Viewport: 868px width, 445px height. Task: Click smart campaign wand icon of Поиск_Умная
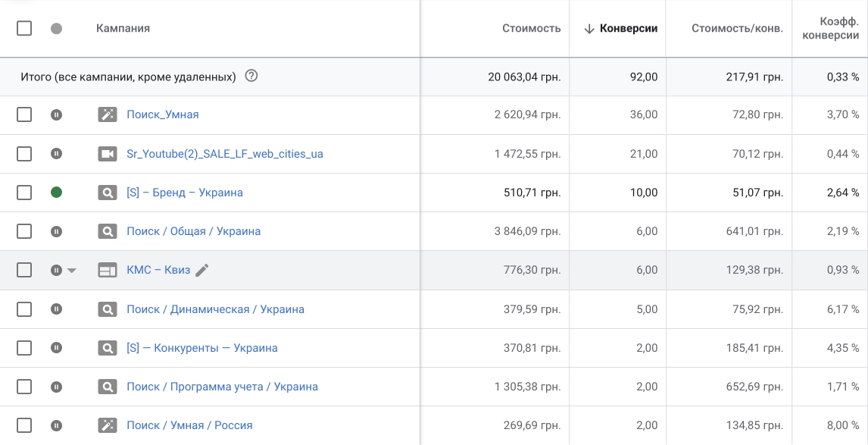(108, 114)
